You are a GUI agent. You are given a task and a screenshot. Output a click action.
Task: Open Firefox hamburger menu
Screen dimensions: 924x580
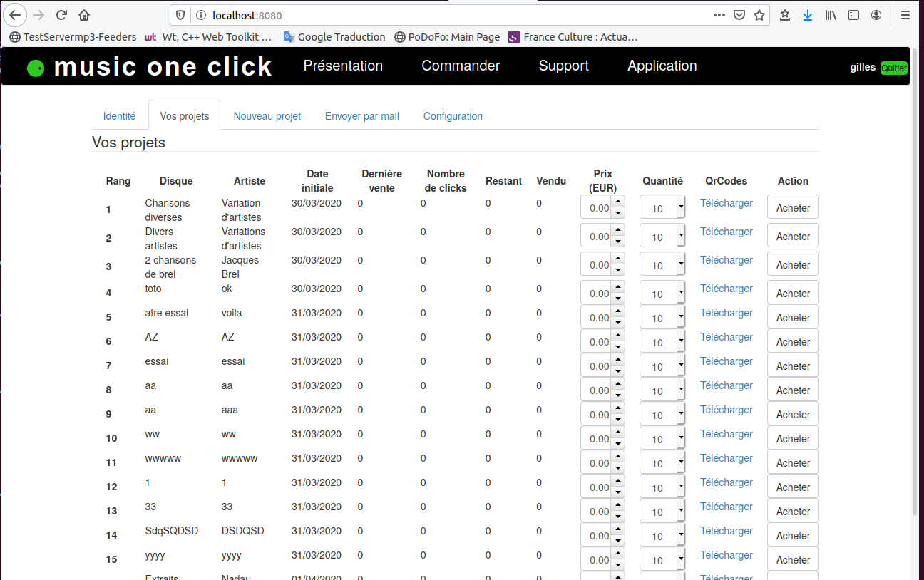click(x=905, y=15)
